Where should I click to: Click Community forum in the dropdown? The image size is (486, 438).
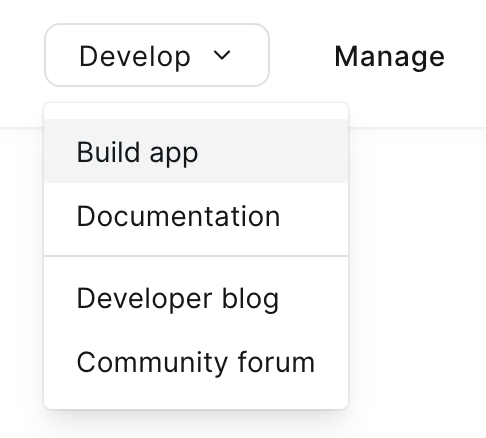tap(196, 362)
